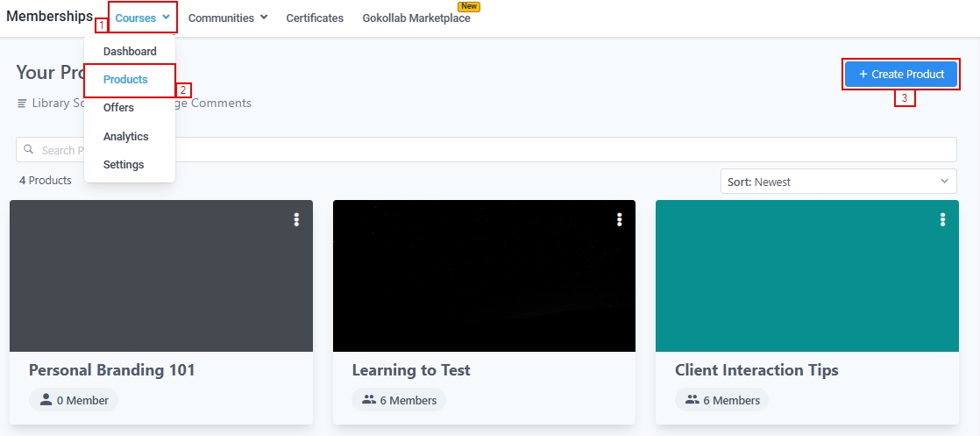Open Analytics from the Courses menu
The image size is (980, 436).
tap(125, 136)
